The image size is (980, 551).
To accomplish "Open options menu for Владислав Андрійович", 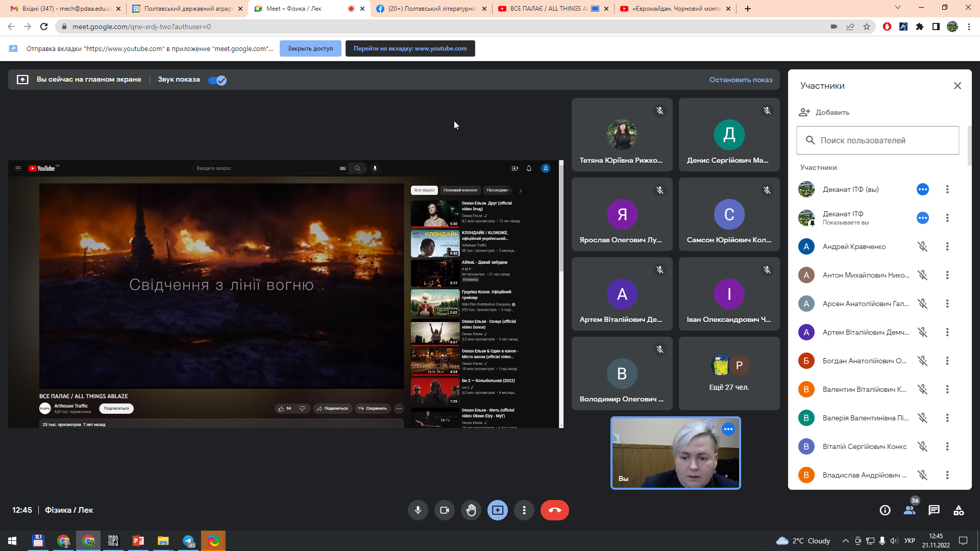I will tap(947, 475).
